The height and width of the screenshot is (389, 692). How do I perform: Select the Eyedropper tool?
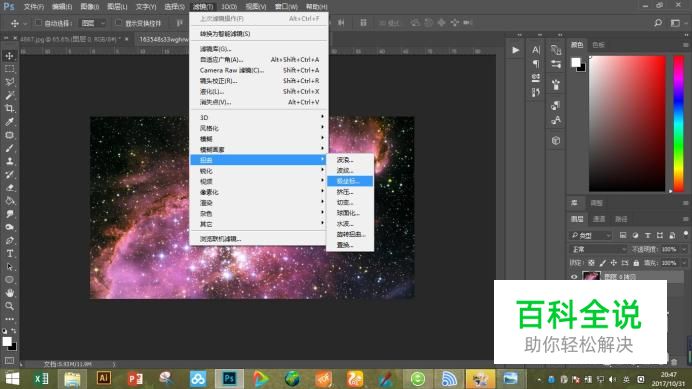[9, 122]
